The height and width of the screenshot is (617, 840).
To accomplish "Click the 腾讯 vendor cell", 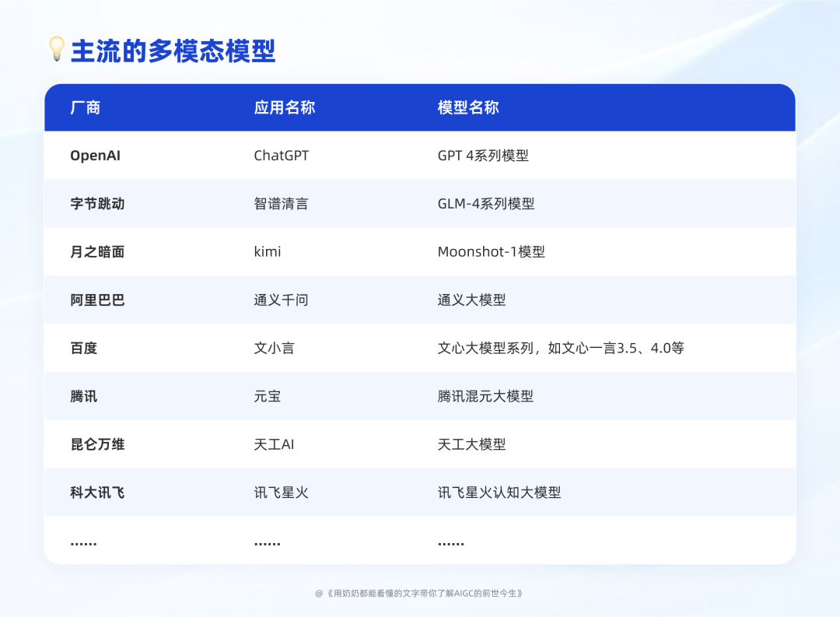I will 83,397.
